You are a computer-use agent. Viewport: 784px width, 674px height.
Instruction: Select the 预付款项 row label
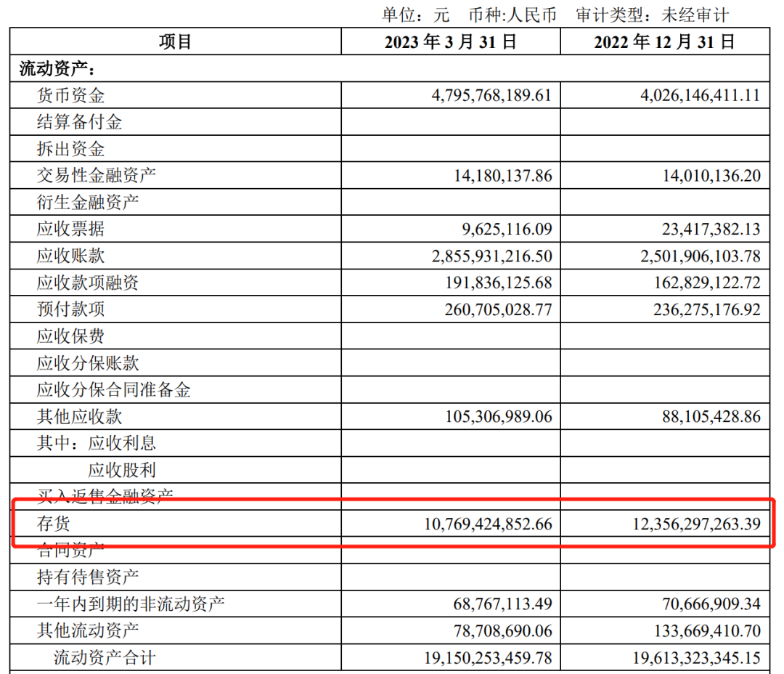[x=70, y=309]
